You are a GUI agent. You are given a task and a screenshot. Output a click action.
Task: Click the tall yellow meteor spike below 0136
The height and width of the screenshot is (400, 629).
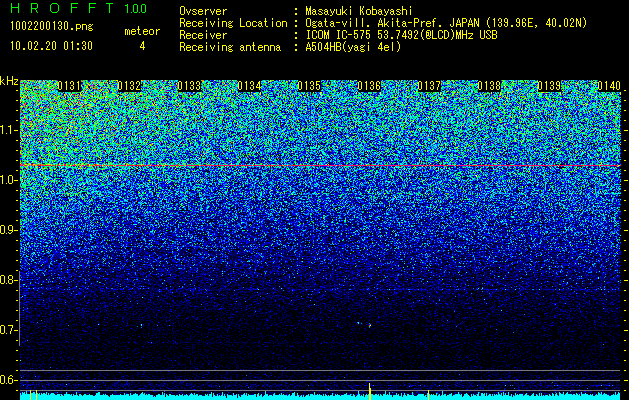pyautogui.click(x=369, y=391)
